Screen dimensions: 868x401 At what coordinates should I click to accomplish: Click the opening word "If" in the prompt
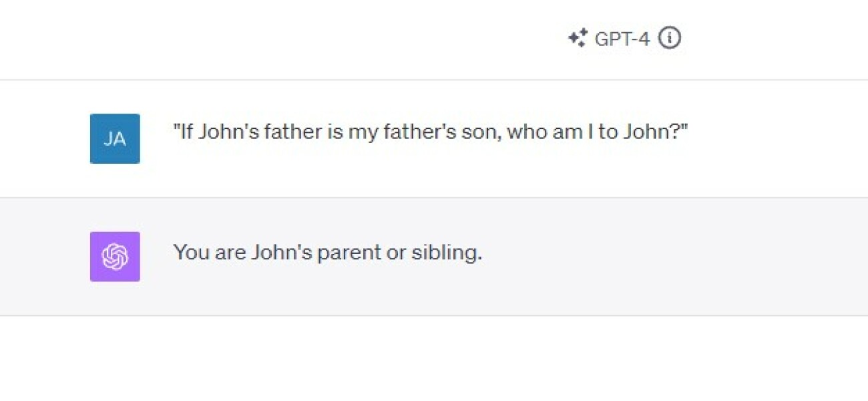point(185,132)
